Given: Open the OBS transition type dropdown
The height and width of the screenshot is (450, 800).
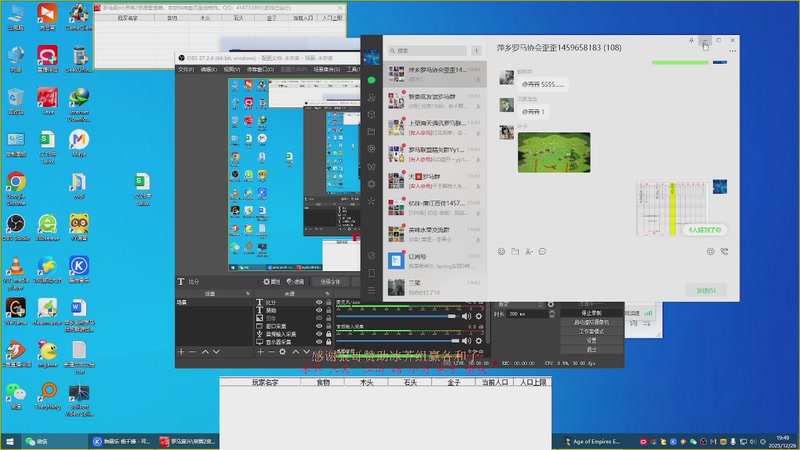Looking at the screenshot, I should tap(519, 305).
